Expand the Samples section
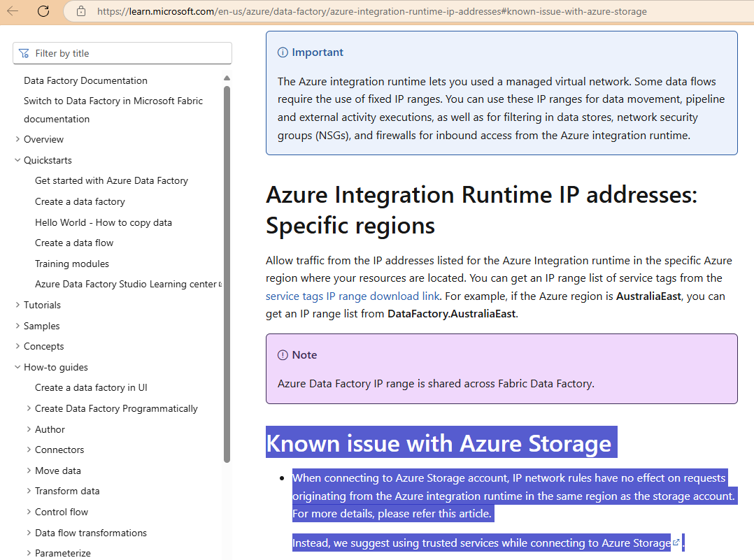754x560 pixels. tap(17, 325)
